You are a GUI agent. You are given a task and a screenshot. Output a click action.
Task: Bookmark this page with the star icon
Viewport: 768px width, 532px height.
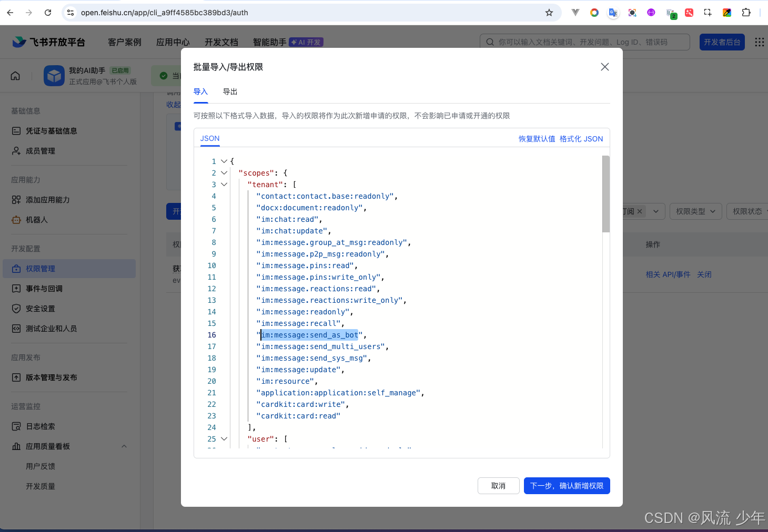[x=549, y=13]
